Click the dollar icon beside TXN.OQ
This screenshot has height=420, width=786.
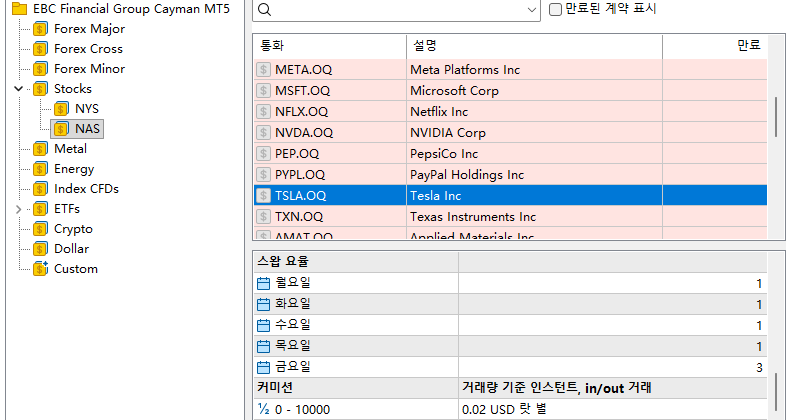pos(264,217)
